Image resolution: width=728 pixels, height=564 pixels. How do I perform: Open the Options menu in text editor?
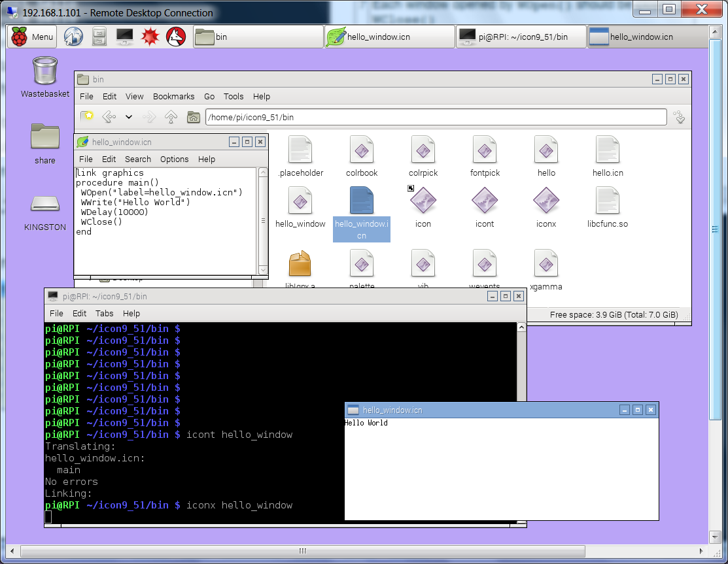click(x=174, y=159)
